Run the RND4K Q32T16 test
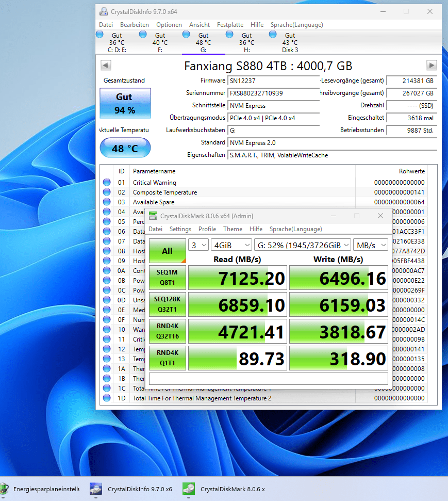The width and height of the screenshot is (448, 501). (x=168, y=331)
